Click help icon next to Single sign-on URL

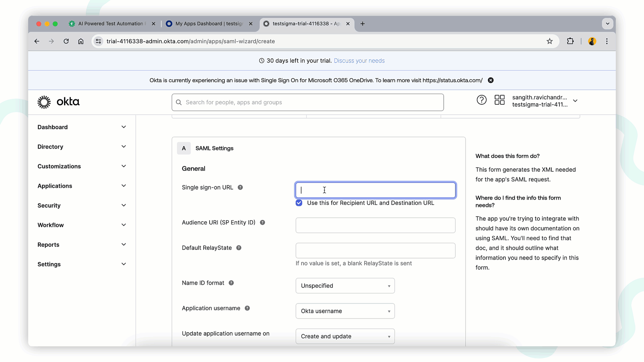(x=240, y=187)
